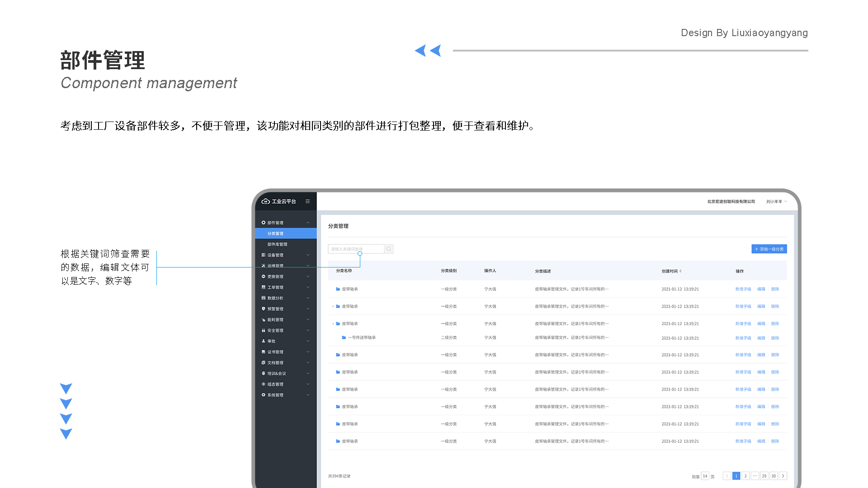The height and width of the screenshot is (488, 868).
Task: Collapse the 部件管理 menu chevron
Action: [308, 223]
